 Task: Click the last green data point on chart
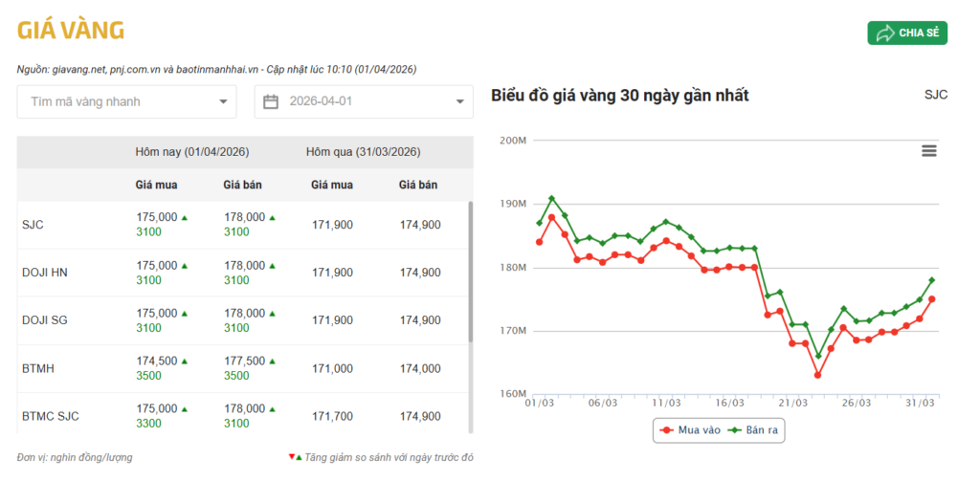931,280
